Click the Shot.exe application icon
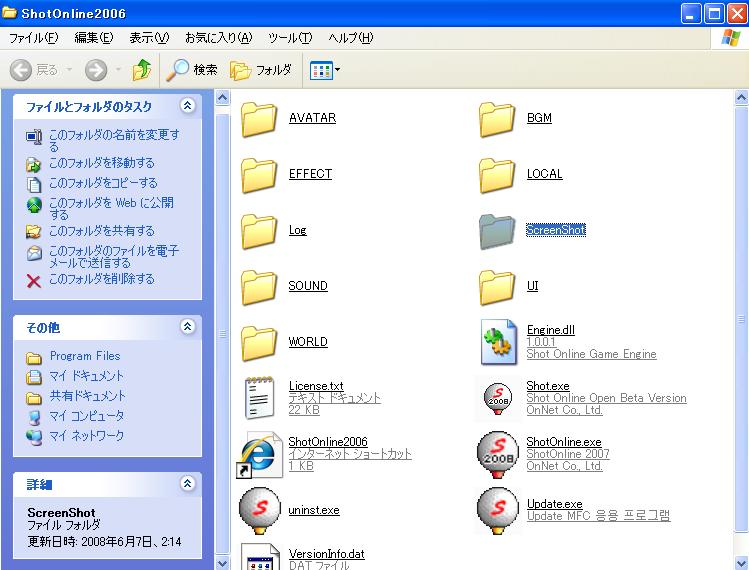The height and width of the screenshot is (570, 749). tap(497, 398)
